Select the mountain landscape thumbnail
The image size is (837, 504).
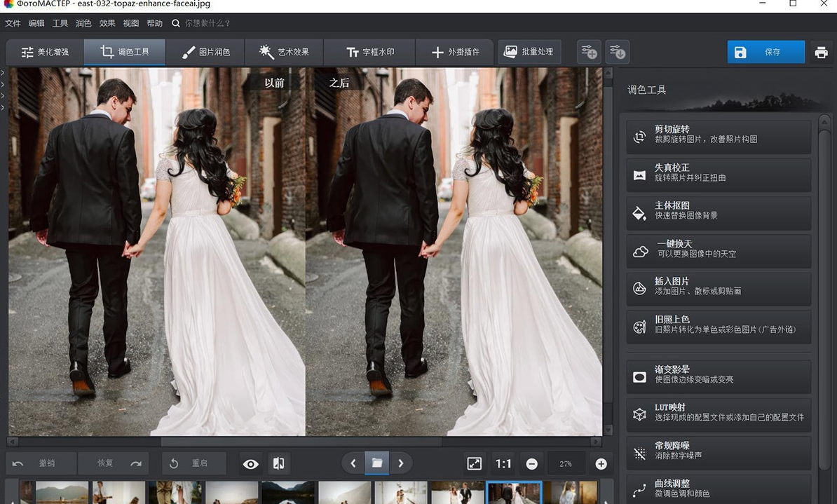click(62, 492)
